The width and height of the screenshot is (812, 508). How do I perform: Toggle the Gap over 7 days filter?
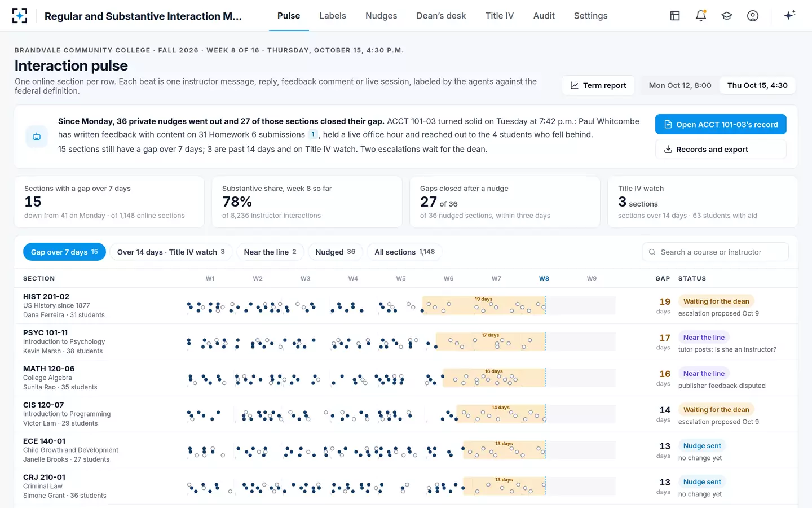tap(64, 252)
